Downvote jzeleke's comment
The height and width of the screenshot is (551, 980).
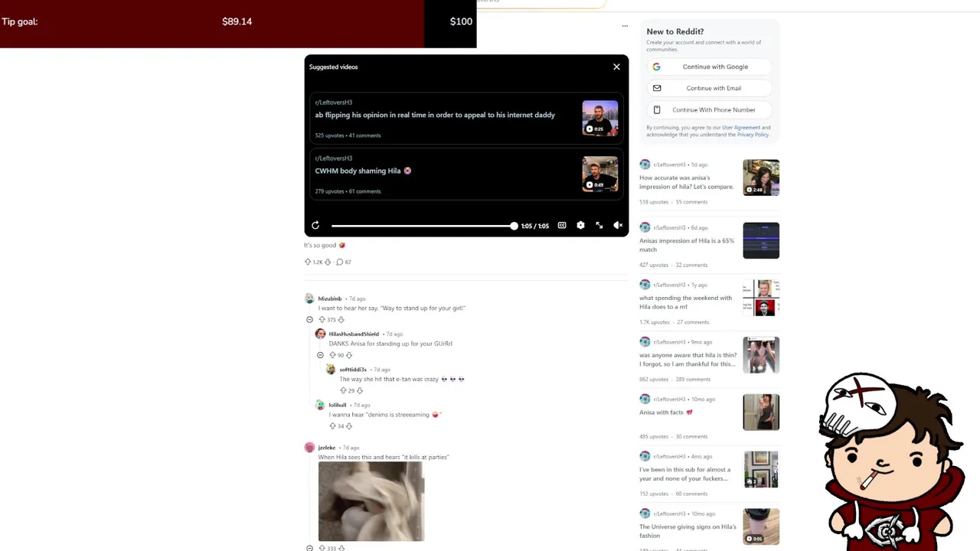[x=341, y=548]
